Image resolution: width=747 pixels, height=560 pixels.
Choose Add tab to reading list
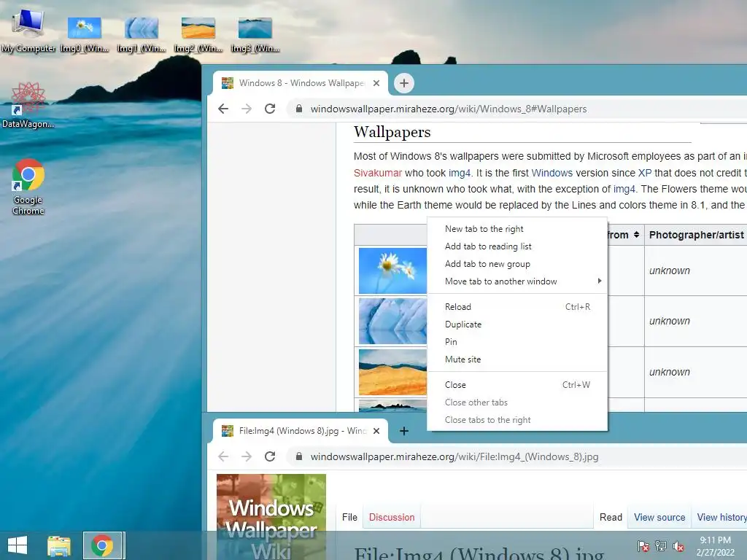[x=517, y=246]
